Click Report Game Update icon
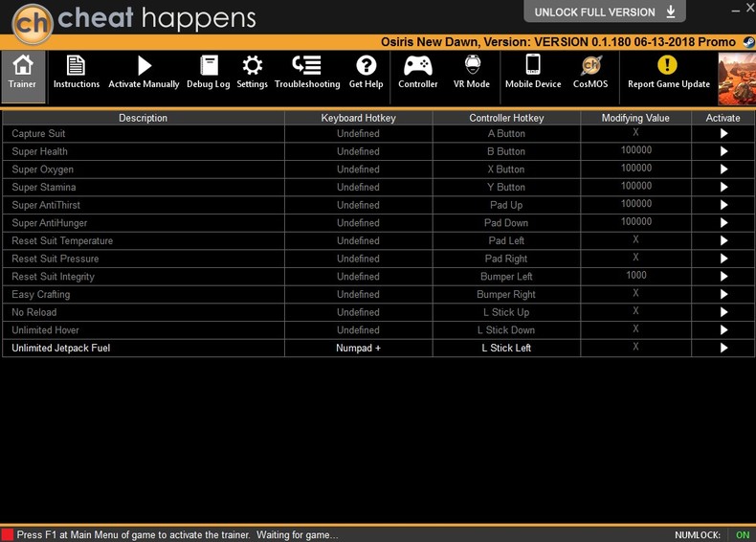This screenshot has height=542, width=756. coord(667,65)
